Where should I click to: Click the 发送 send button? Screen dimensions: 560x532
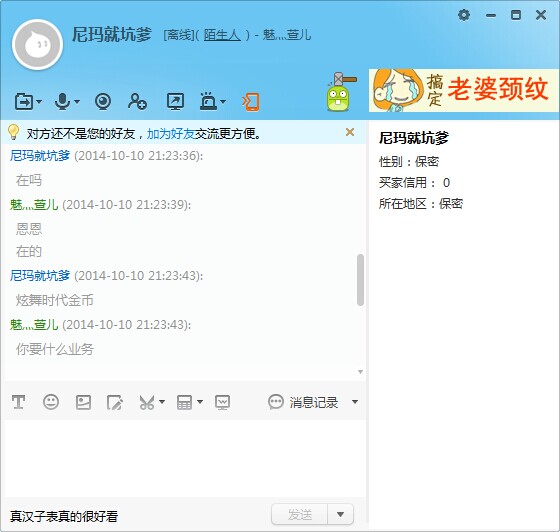(x=300, y=515)
